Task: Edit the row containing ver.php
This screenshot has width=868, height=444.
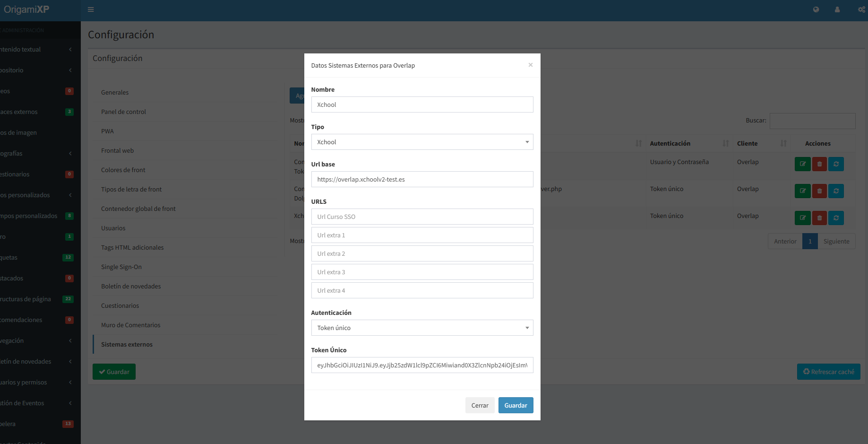Action: click(x=802, y=191)
